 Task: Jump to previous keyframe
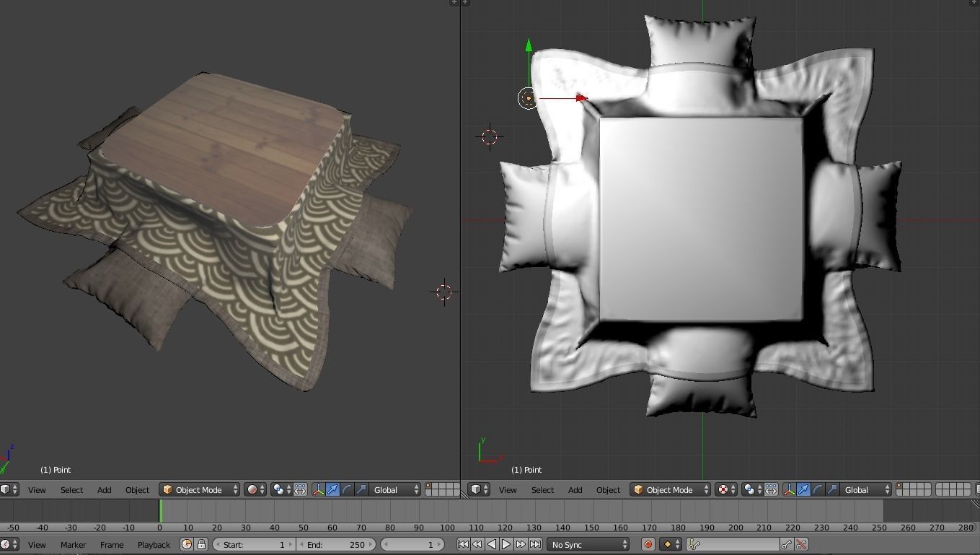pos(477,544)
